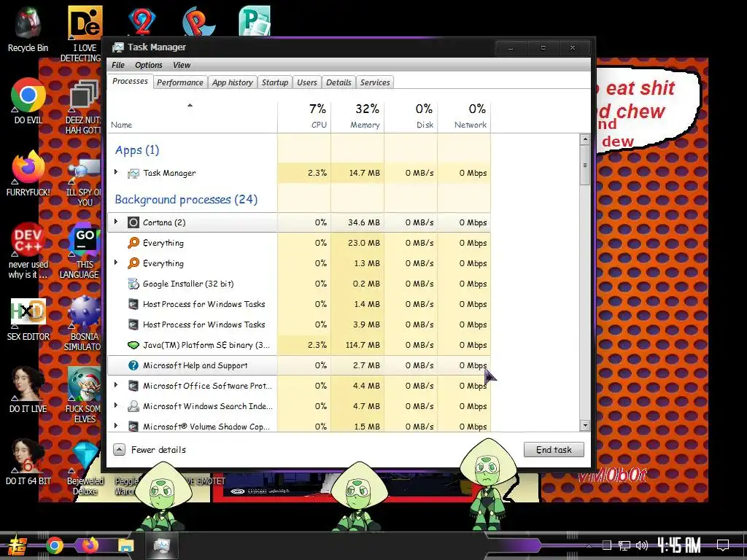Select the Host Process 1.4 MB row
The width and height of the screenshot is (747, 560).
[x=299, y=304]
